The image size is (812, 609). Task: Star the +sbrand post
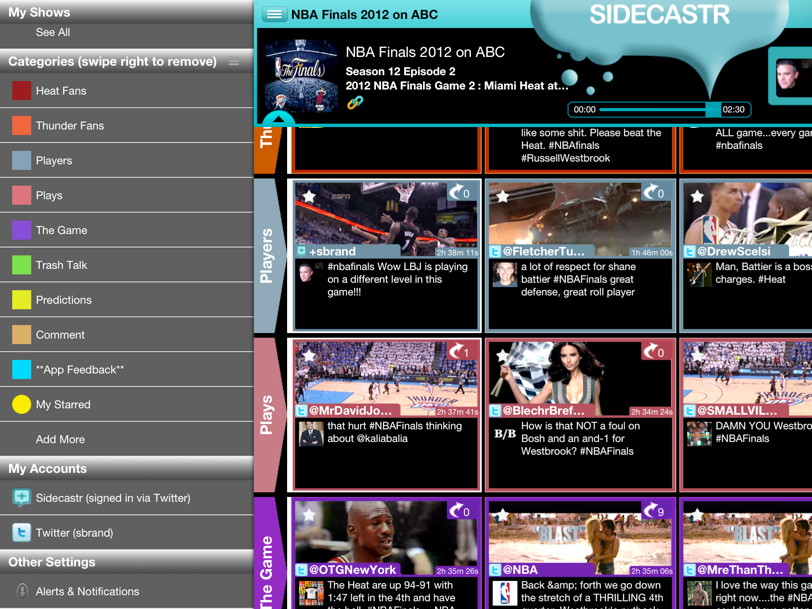pyautogui.click(x=309, y=196)
